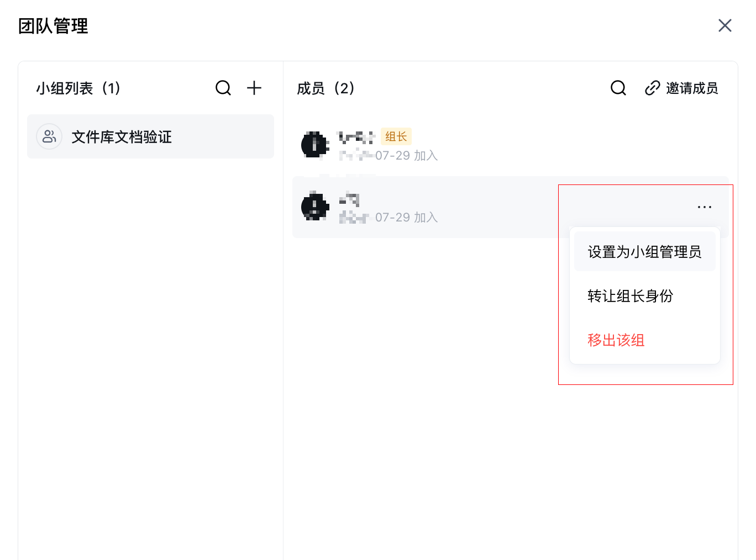Open member search magnifier icon
This screenshot has height=560, width=756.
[x=618, y=88]
